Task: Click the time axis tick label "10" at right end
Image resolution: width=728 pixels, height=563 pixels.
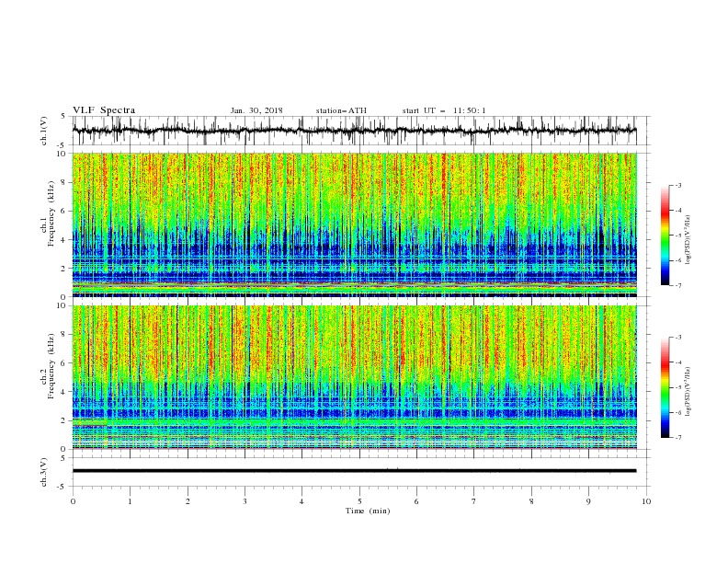Action: (x=646, y=501)
